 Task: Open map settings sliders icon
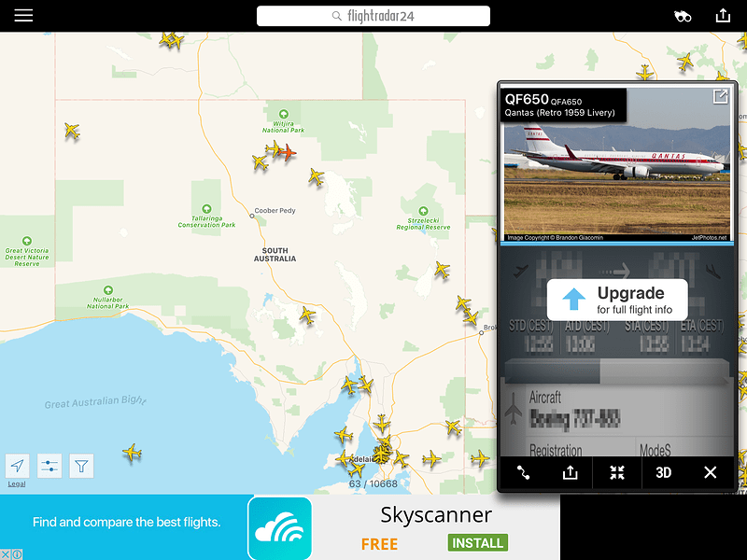pyautogui.click(x=49, y=466)
